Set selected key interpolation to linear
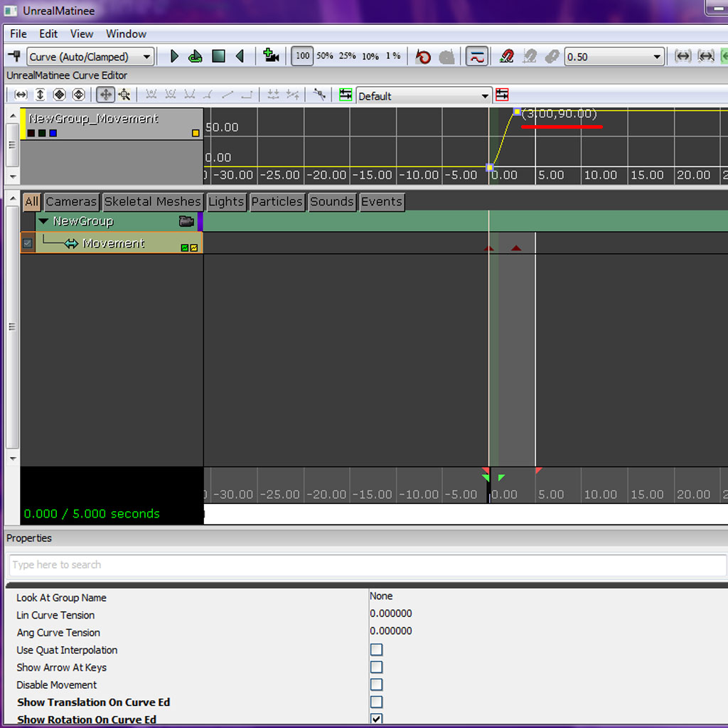This screenshot has height=728, width=728. coord(227,95)
